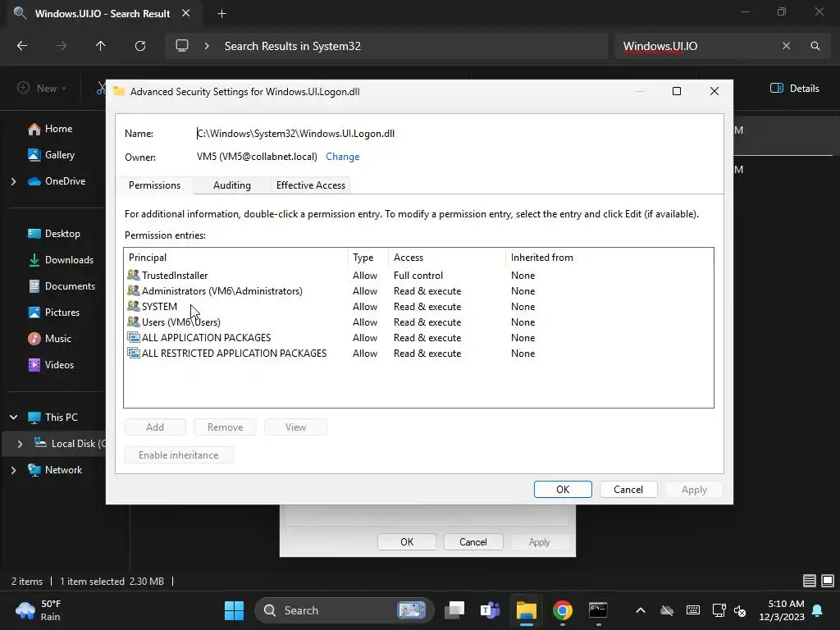Open Task View from the taskbar
Image resolution: width=840 pixels, height=630 pixels.
(x=454, y=610)
